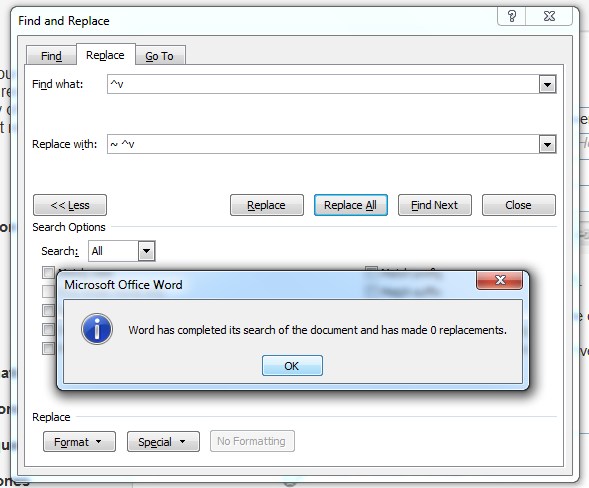Screen dimensions: 589x488
Task: Confirm the message by clicking OK
Action: pos(292,366)
